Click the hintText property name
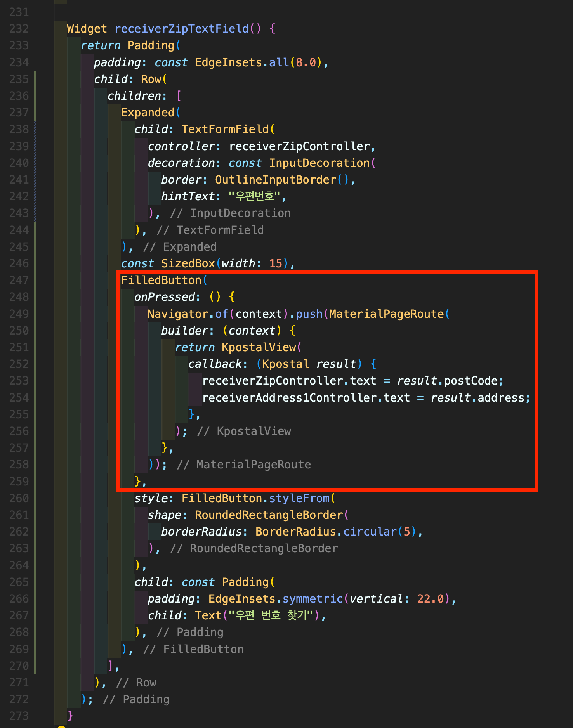Viewport: 573px width, 728px height. pyautogui.click(x=188, y=196)
